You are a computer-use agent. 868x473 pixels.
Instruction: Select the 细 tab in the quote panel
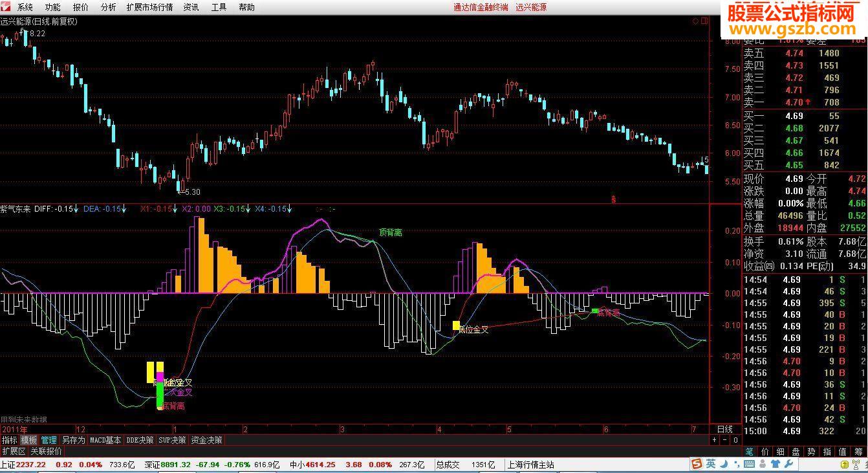coord(780,452)
